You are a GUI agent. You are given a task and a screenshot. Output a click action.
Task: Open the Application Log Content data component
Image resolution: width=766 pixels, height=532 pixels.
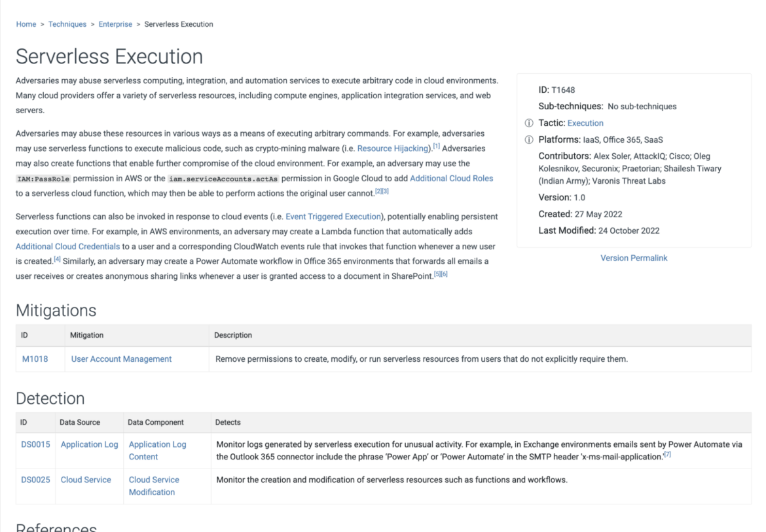pos(157,450)
